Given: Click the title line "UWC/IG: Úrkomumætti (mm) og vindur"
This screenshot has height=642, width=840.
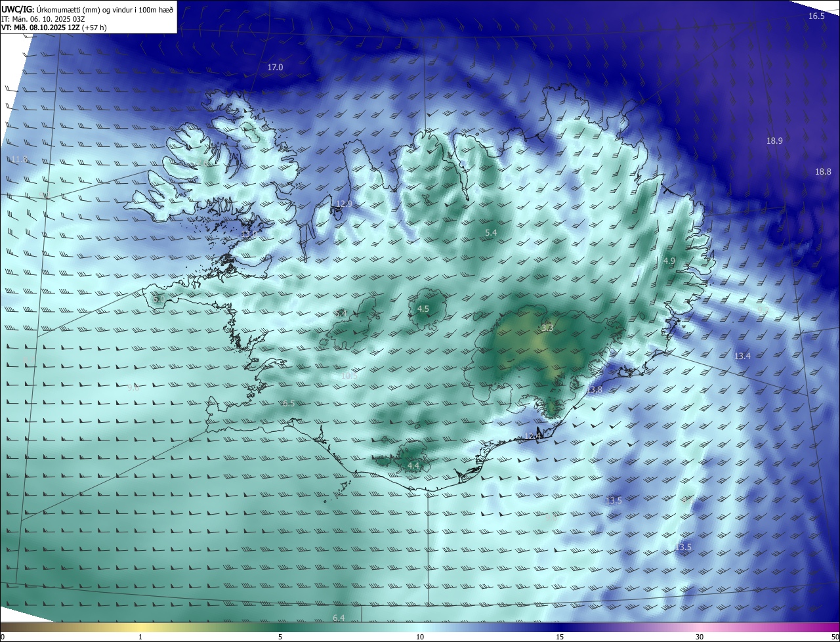Looking at the screenshot, I should pos(87,9).
